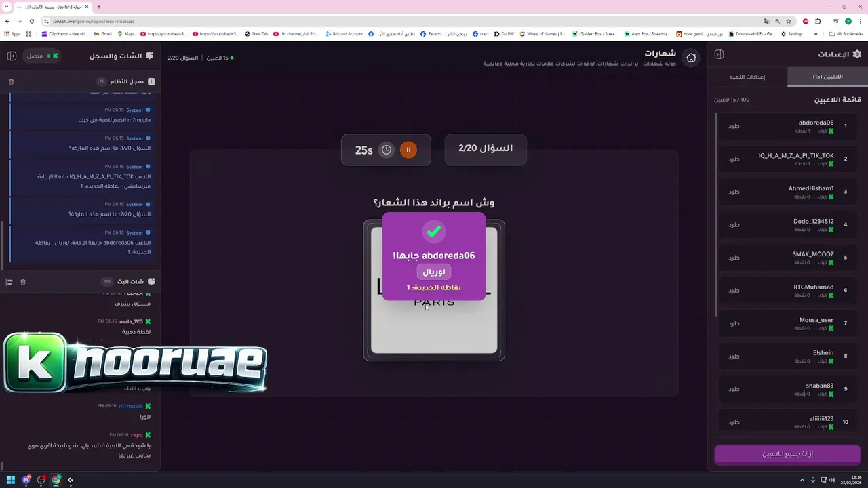Open the Wheel of Names bookmark
The width and height of the screenshot is (868, 488).
pyautogui.click(x=542, y=34)
